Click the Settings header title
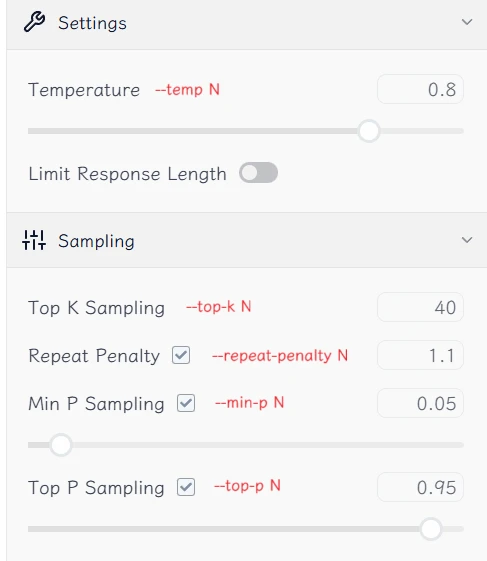 pos(92,23)
